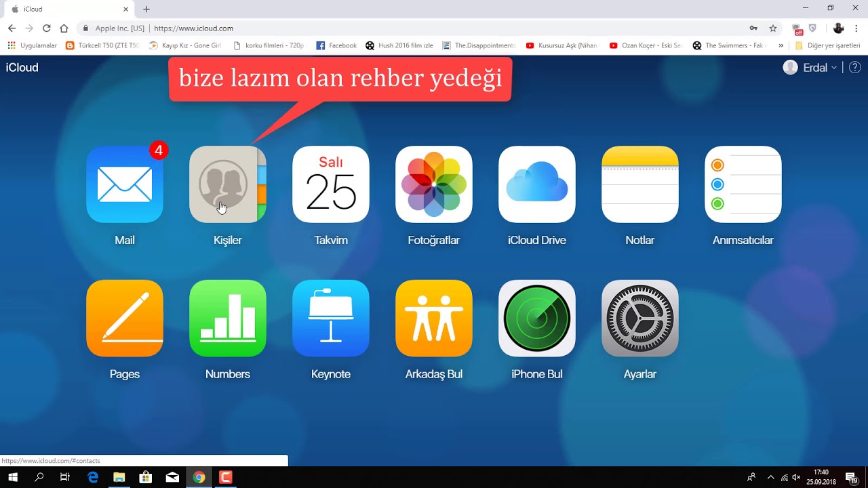
Task: Open a new browser tab
Action: [146, 9]
